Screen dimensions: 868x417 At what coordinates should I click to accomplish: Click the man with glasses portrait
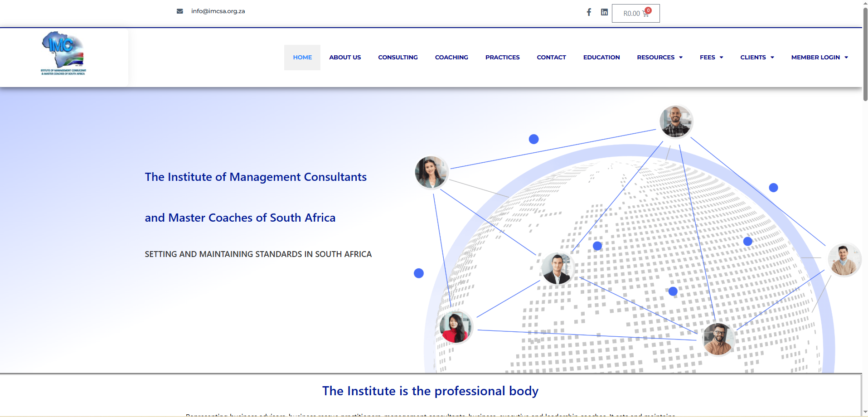(x=718, y=339)
